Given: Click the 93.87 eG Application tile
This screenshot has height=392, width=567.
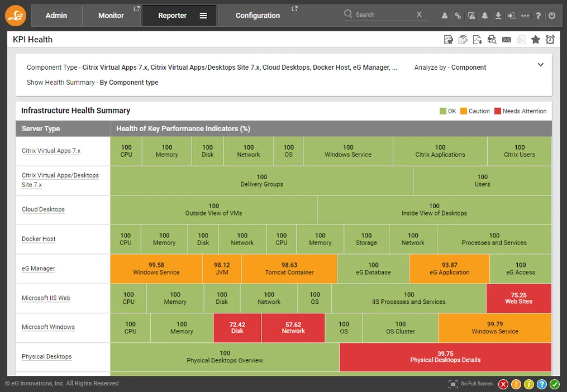Looking at the screenshot, I should [x=450, y=269].
